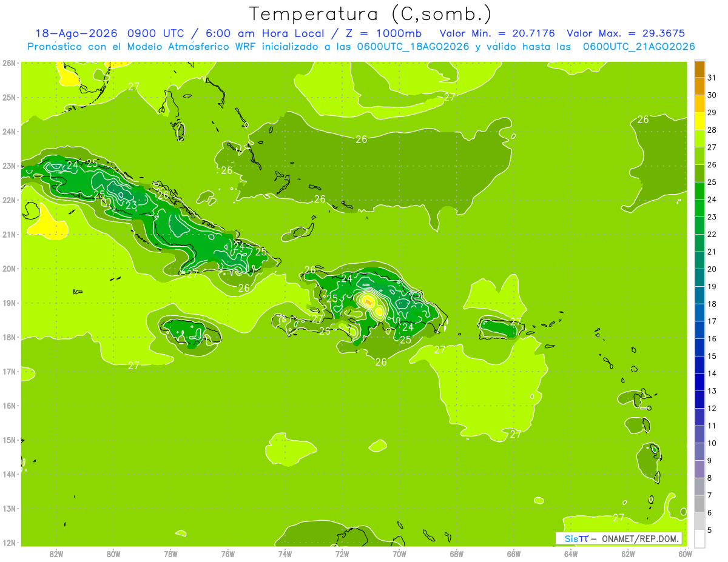This screenshot has width=728, height=562.
Task: Click the "19N" latitude axis label
Action: click(9, 303)
